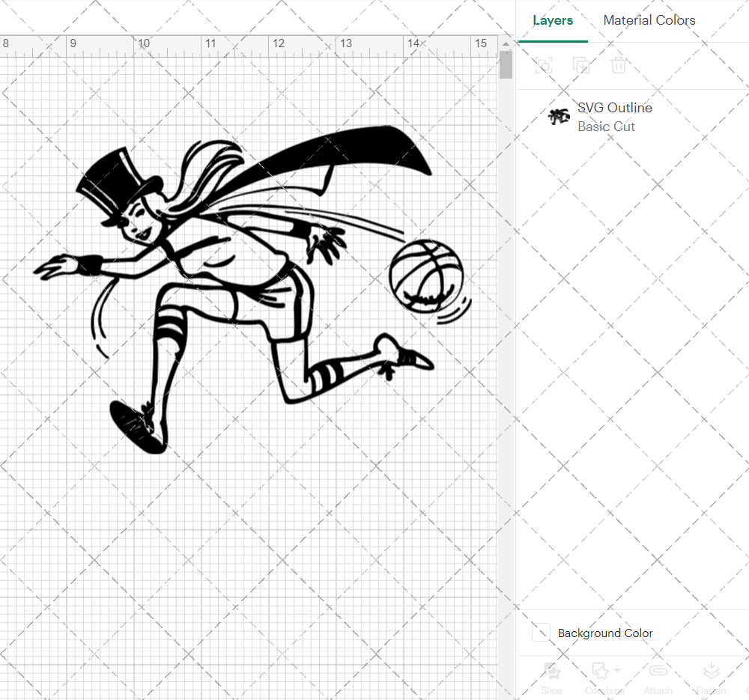The height and width of the screenshot is (700, 749).
Task: Expand the Combine dropdown arrow
Action: pos(617,670)
